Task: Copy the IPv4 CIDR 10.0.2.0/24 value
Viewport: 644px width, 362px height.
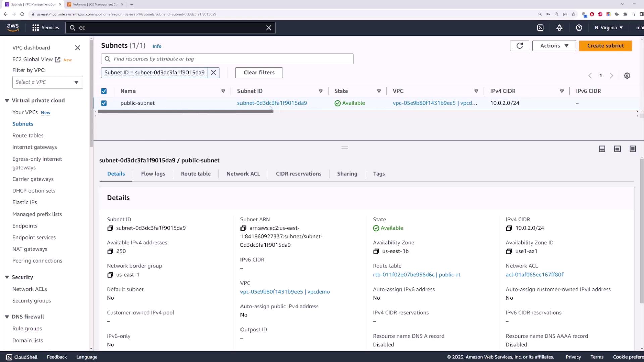Action: tap(509, 228)
